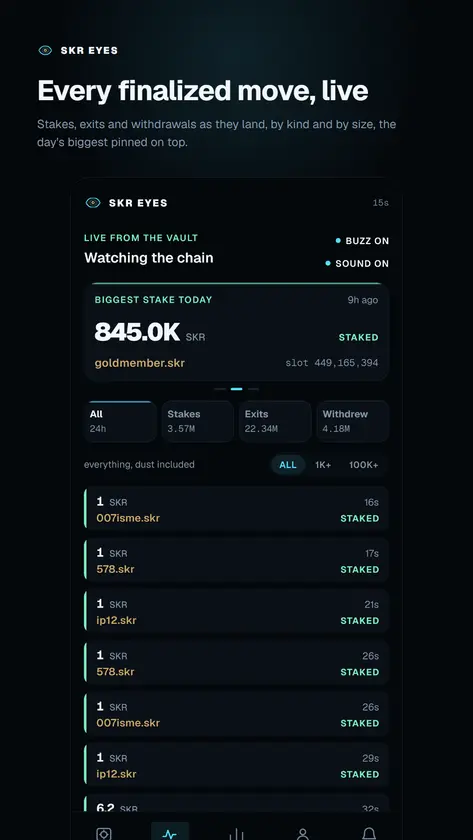Open the notifications bell icon
The width and height of the screenshot is (473, 840).
tap(369, 834)
